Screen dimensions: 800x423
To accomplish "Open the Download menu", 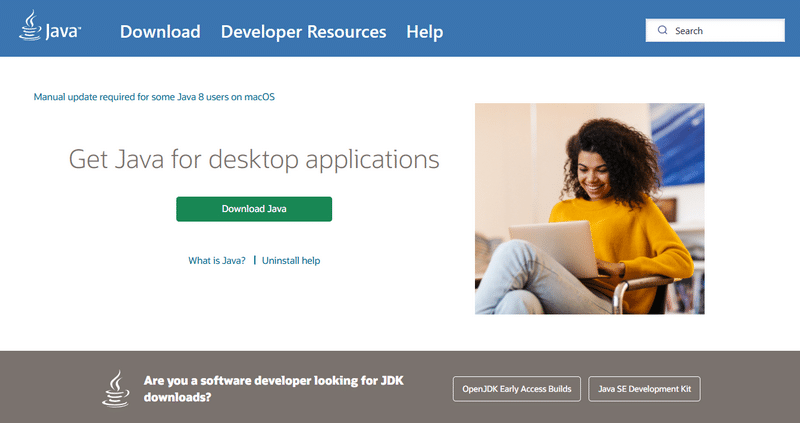I will (x=160, y=32).
